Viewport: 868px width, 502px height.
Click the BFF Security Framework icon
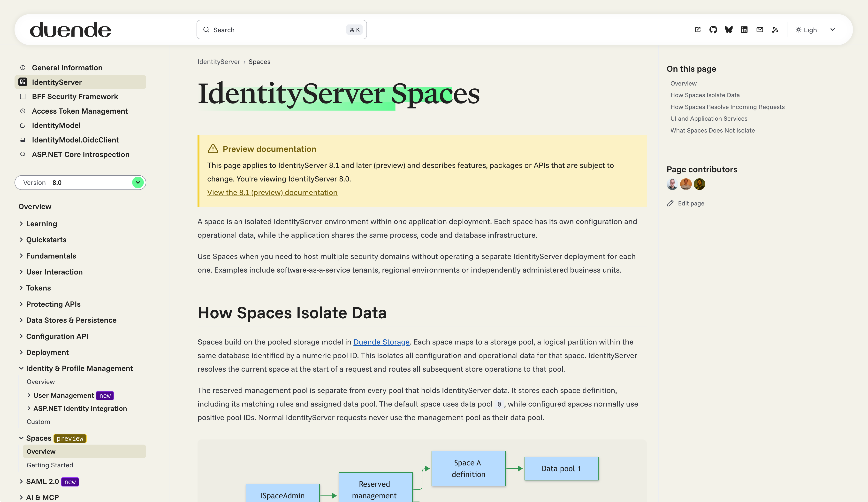[23, 96]
